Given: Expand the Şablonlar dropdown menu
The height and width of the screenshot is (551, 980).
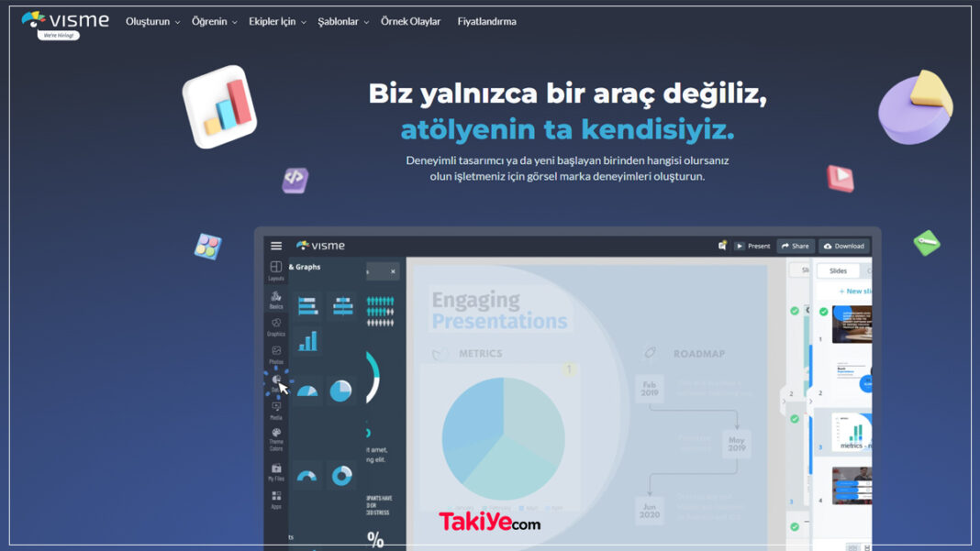Looking at the screenshot, I should pos(343,21).
